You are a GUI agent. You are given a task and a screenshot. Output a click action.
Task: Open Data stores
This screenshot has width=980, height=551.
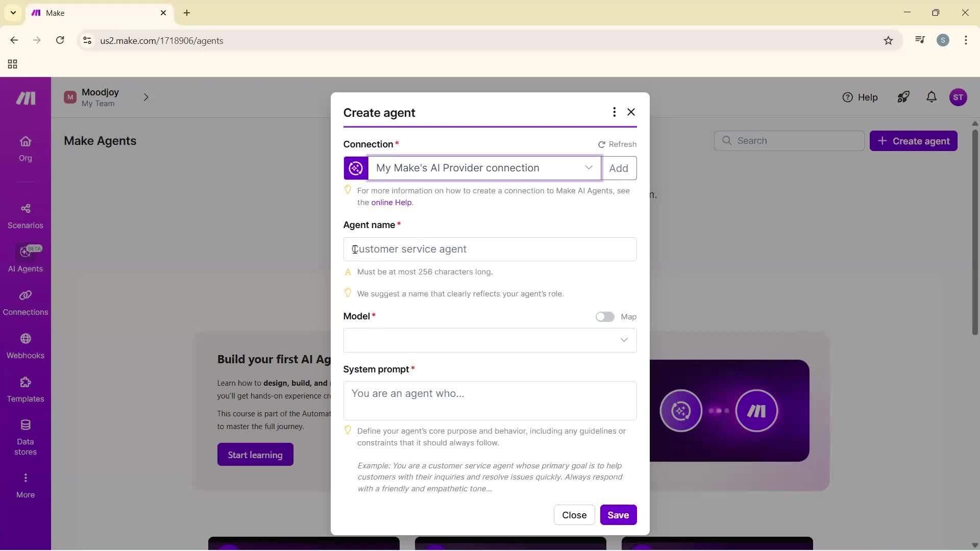[x=25, y=436]
